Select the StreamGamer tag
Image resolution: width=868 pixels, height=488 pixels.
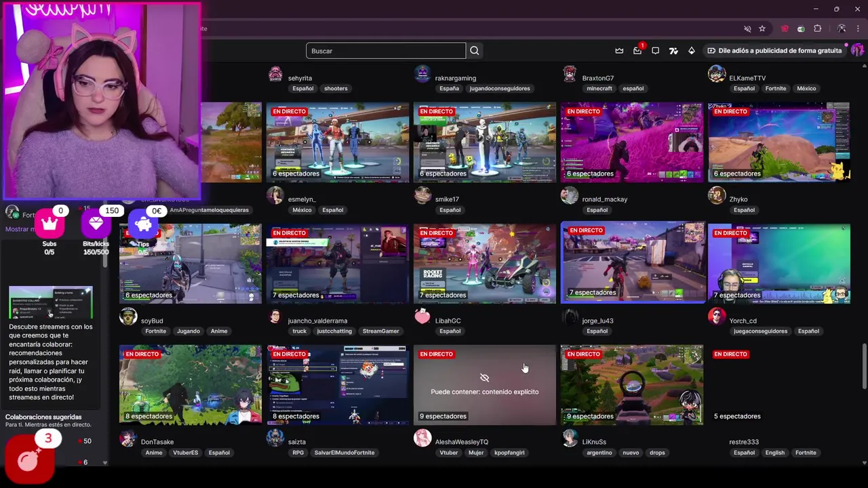click(x=380, y=331)
